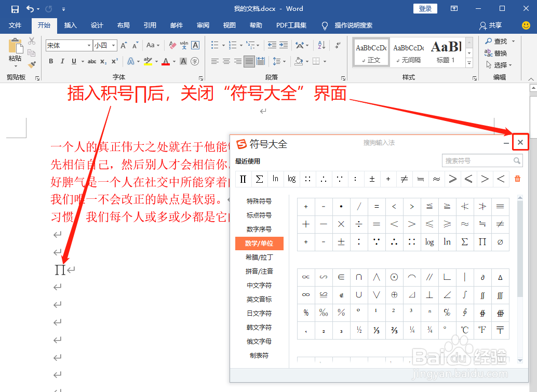
Task: Expand the styles gallery more arrow
Action: tap(469, 63)
